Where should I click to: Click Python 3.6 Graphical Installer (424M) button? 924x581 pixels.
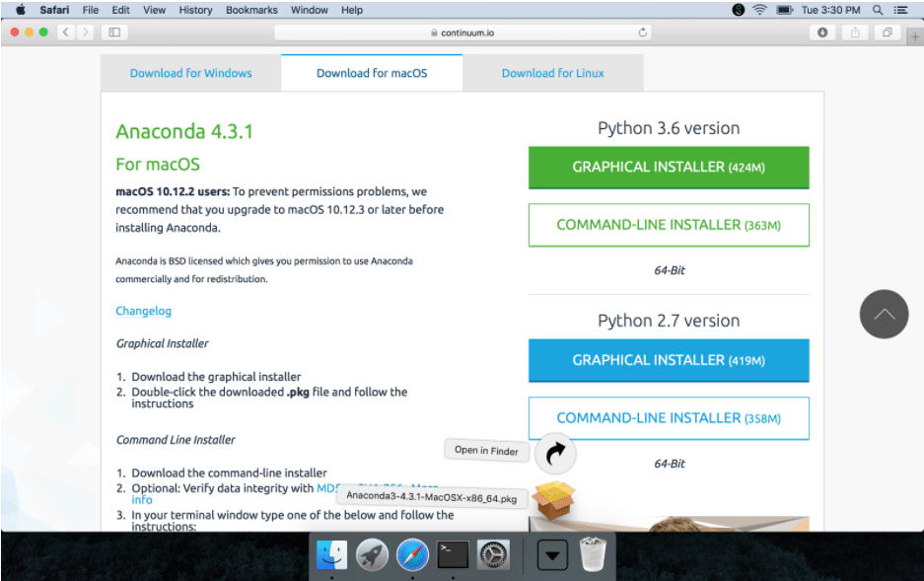[x=669, y=168]
